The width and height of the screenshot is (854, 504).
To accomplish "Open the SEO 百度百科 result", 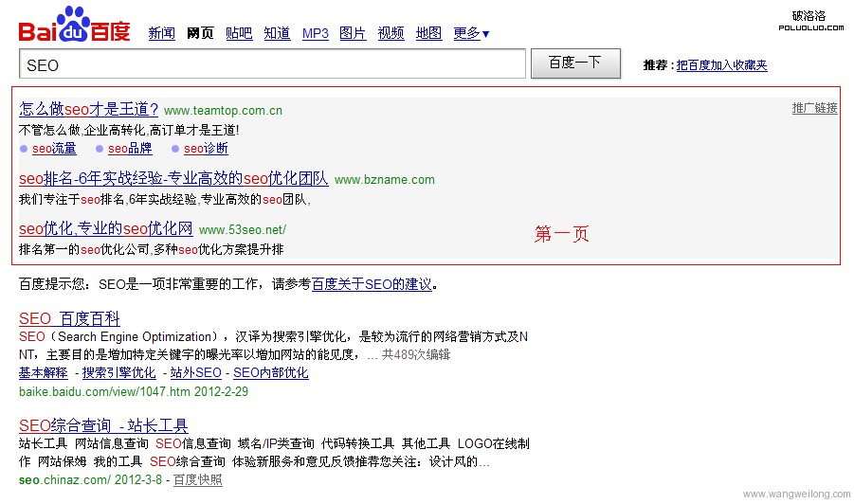I will [x=69, y=319].
